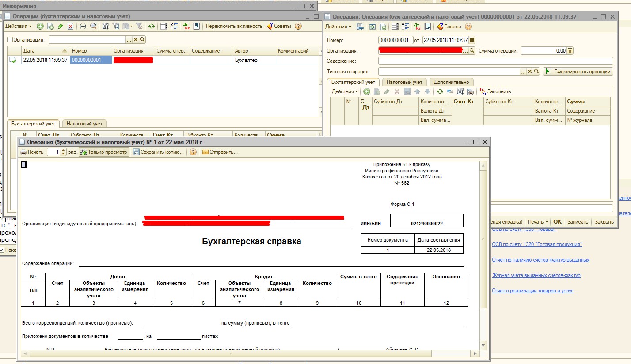The height and width of the screenshot is (364, 631).
Task: Open the Действия dropdown in the postings table toolbar
Action: [x=345, y=91]
